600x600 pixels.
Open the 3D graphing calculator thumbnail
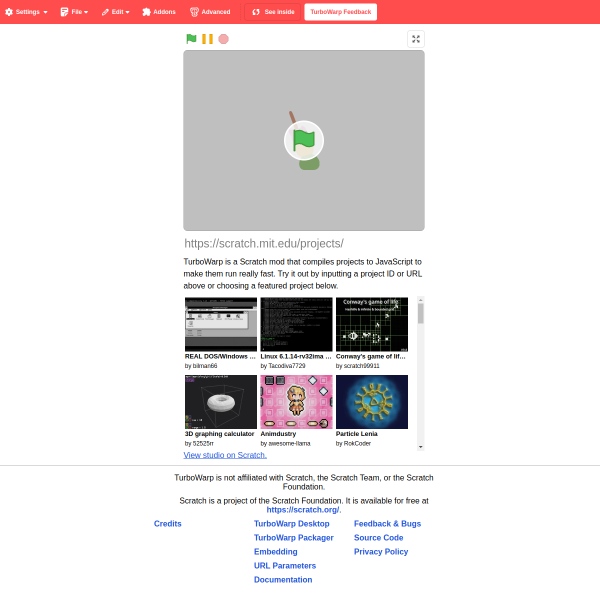(221, 402)
